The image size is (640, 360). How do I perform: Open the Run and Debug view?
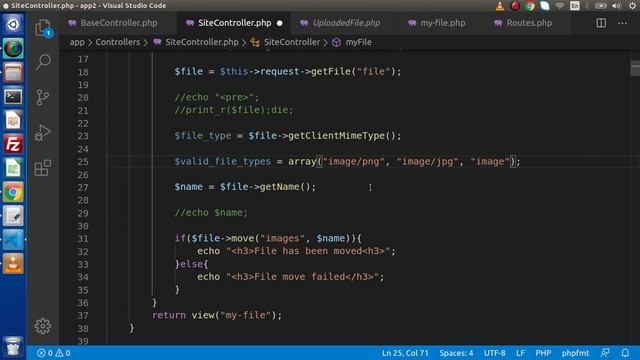(x=42, y=132)
